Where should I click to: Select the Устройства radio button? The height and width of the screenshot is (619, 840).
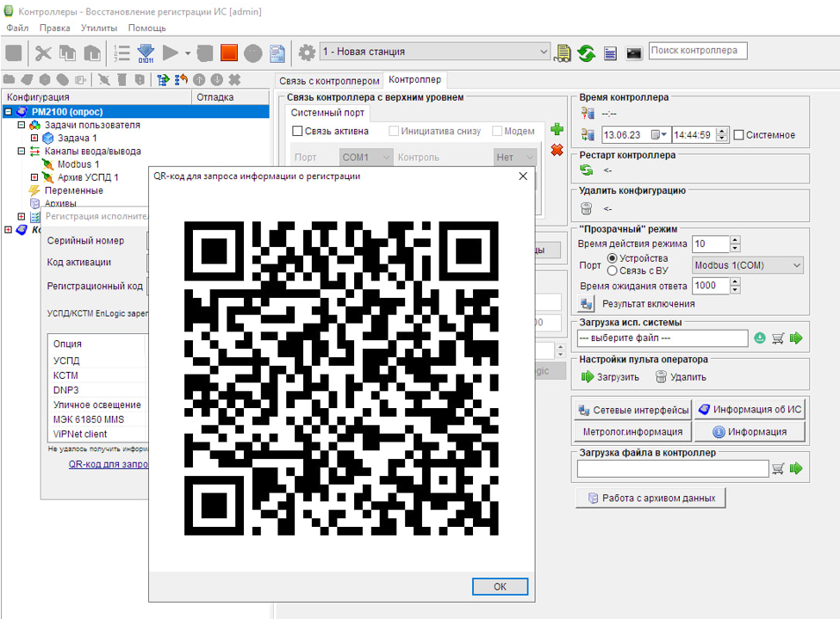click(612, 258)
